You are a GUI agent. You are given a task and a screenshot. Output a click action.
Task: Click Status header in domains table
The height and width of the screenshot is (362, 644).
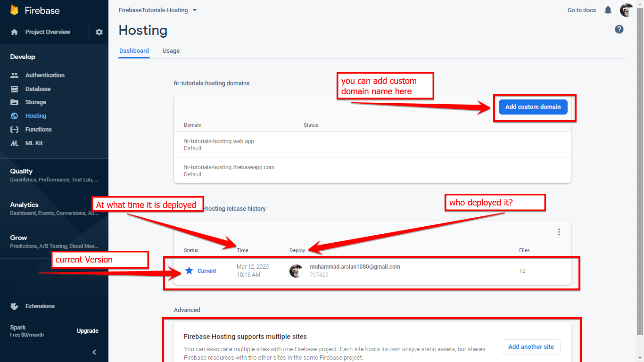[x=311, y=125]
